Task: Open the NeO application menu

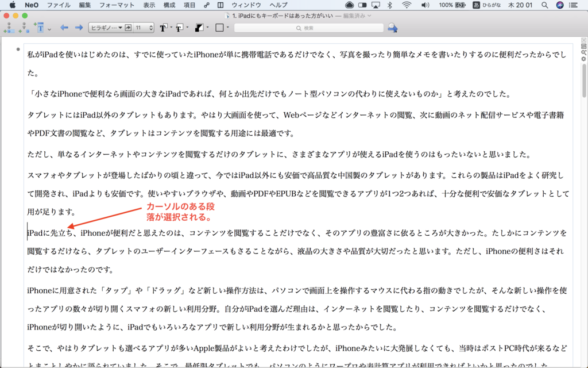Action: (32, 5)
